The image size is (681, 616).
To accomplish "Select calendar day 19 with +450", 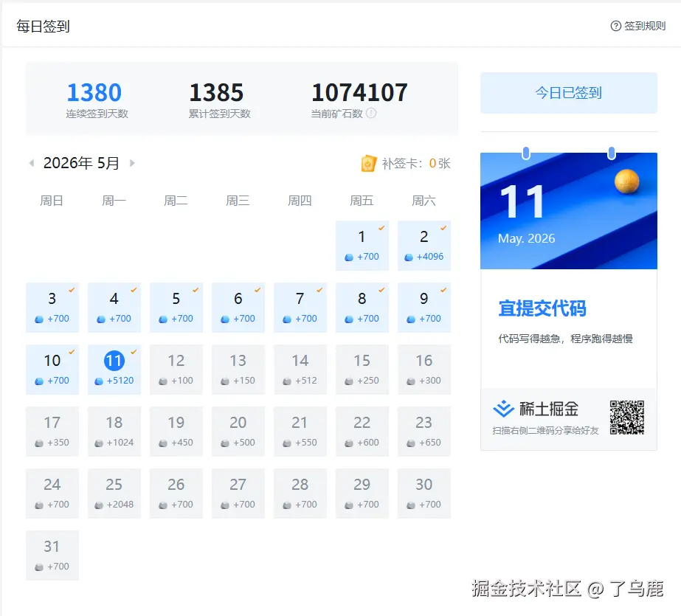I will [x=176, y=432].
